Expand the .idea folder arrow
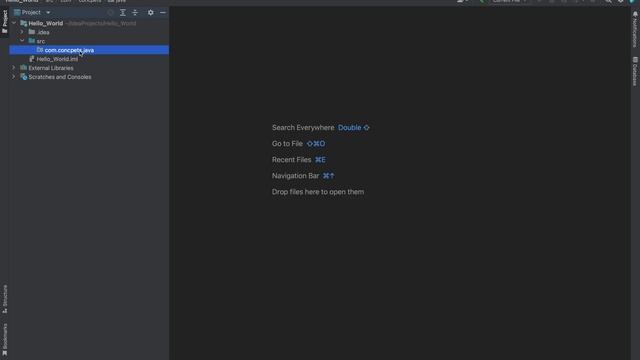 pyautogui.click(x=22, y=32)
